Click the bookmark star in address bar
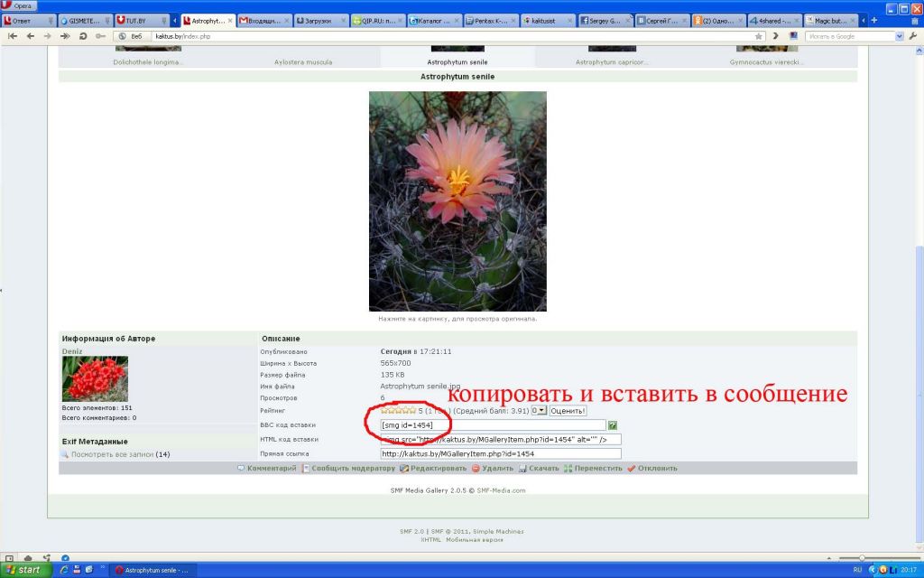Screen dimensions: 924x578 (x=759, y=36)
